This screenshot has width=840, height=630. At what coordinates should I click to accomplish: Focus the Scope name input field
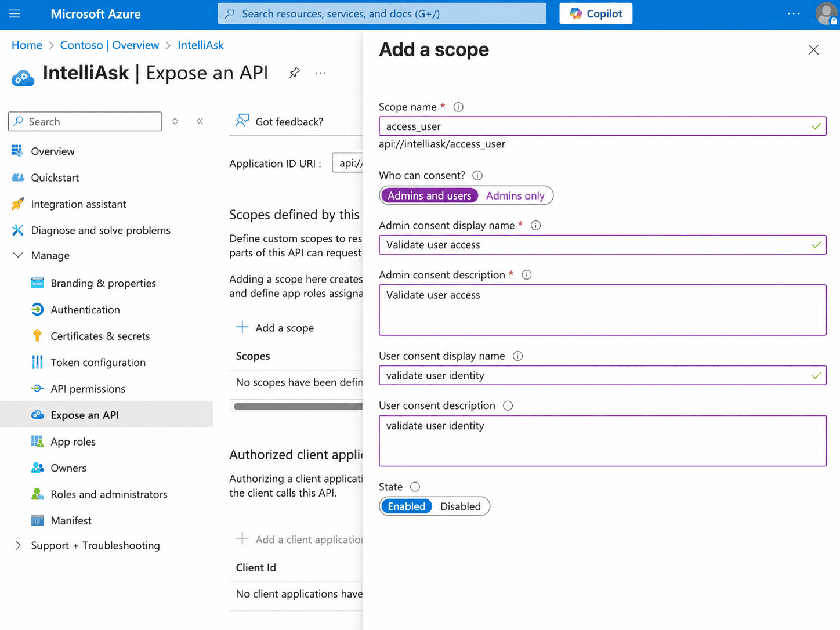[x=602, y=126]
